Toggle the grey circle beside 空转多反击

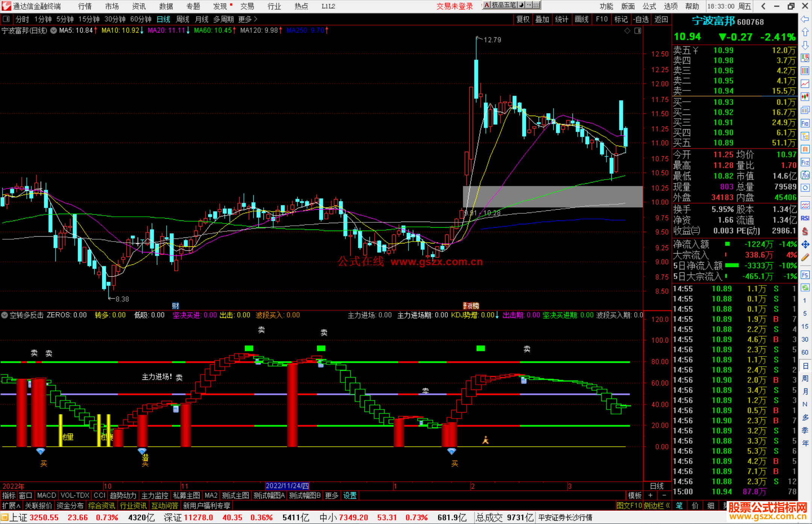pyautogui.click(x=5, y=315)
